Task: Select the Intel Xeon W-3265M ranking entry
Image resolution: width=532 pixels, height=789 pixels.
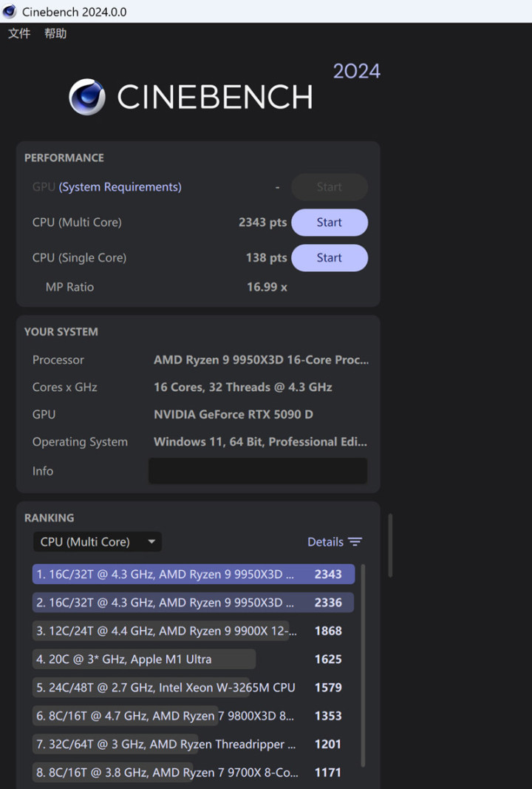Action: (x=194, y=688)
